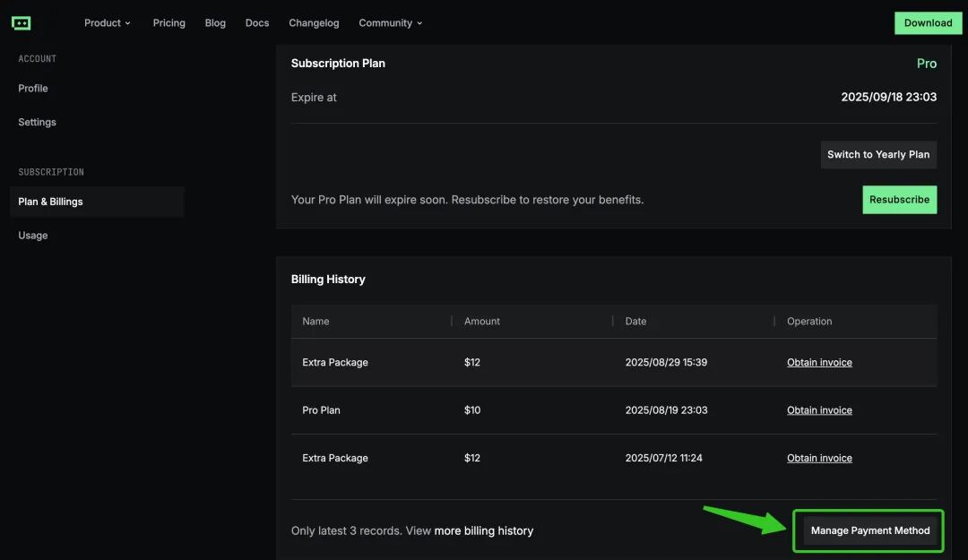Open the Usage sidebar item
Viewport: 968px width, 560px height.
click(x=33, y=236)
